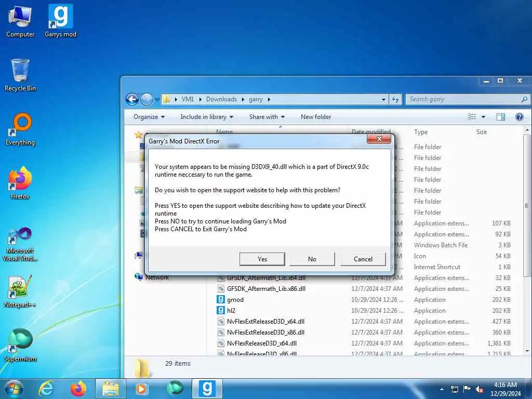Open the Microsoft Visual Studio shortcut
This screenshot has width=532, height=399.
[20, 244]
